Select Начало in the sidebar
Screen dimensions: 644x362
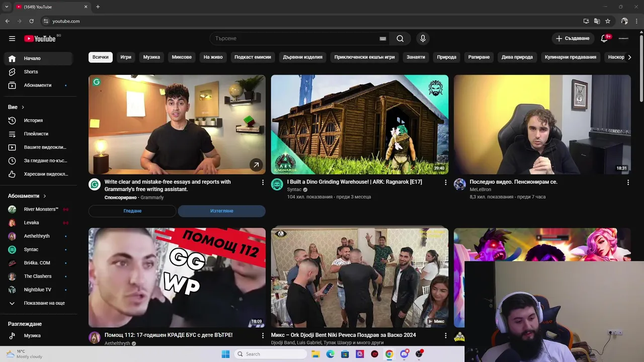(x=38, y=58)
